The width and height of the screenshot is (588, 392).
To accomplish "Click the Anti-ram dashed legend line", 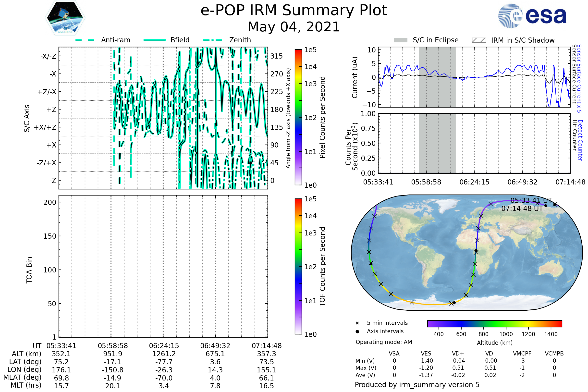I will coord(85,40).
